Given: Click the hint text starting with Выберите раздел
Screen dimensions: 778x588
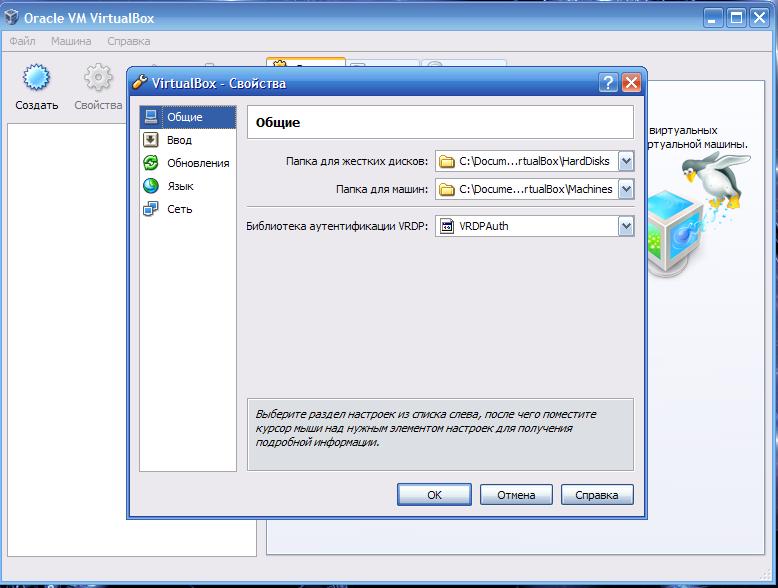Looking at the screenshot, I should [x=426, y=428].
